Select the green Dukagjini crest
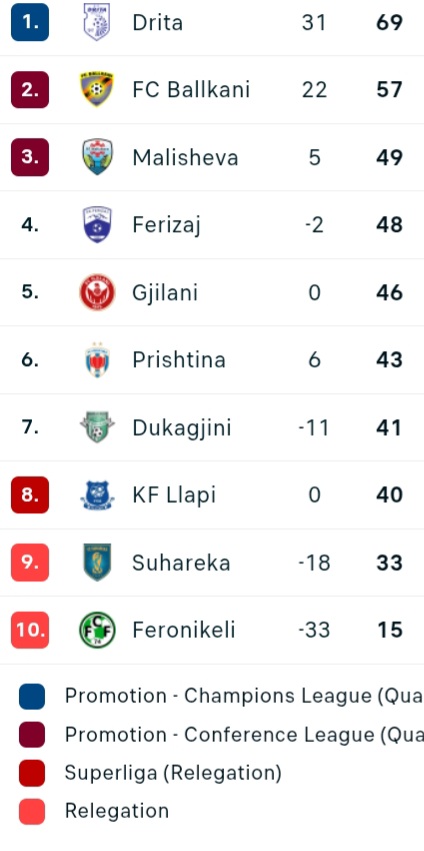Screen dimensions: 424x851 tap(97, 427)
